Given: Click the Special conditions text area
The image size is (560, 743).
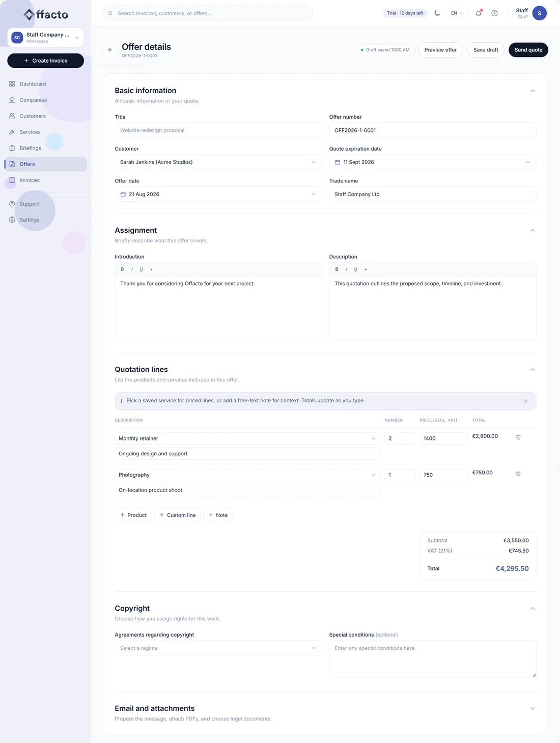Looking at the screenshot, I should (433, 659).
